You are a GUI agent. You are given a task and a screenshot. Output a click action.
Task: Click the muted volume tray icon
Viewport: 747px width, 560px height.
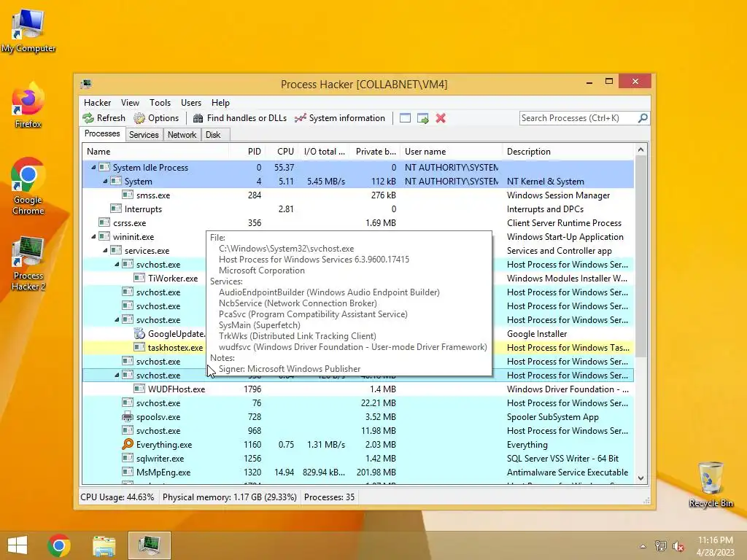pos(678,546)
